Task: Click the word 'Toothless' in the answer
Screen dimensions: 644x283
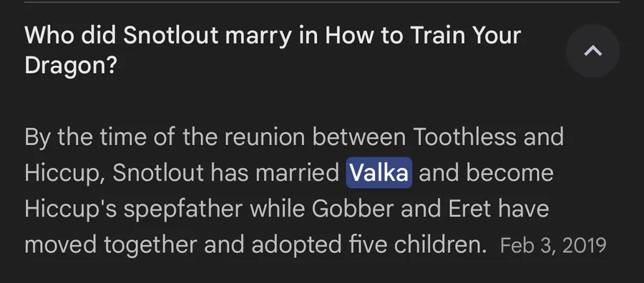Action: coord(464,137)
